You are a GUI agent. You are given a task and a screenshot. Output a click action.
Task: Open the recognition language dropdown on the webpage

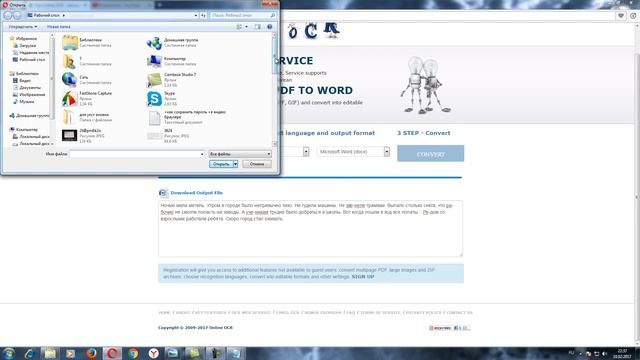click(306, 151)
